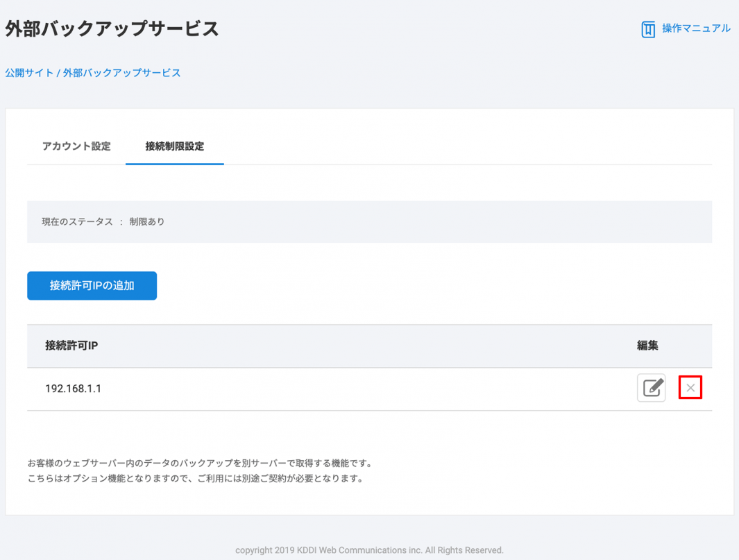
Task: Open the 操作マニュアル text link
Action: pyautogui.click(x=695, y=28)
